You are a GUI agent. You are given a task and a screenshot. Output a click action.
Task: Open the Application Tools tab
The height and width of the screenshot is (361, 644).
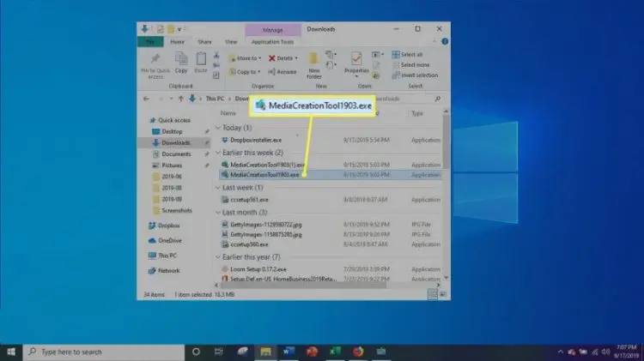pos(272,41)
